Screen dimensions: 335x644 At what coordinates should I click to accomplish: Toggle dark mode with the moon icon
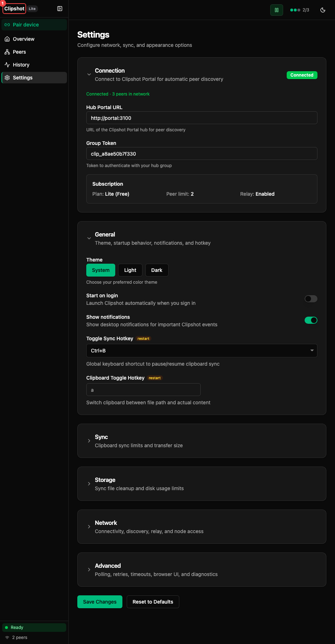(x=322, y=10)
